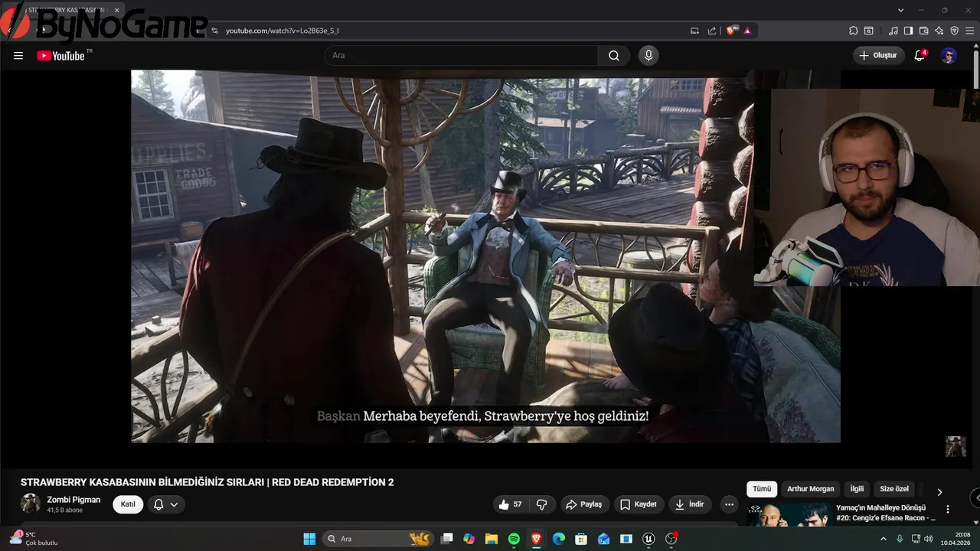This screenshot has height=551, width=980.
Task: Open browser extensions puzzle icon
Action: (853, 31)
